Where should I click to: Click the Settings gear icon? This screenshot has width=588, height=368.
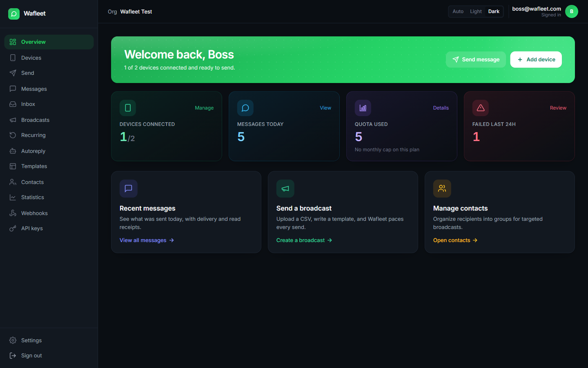(13, 340)
